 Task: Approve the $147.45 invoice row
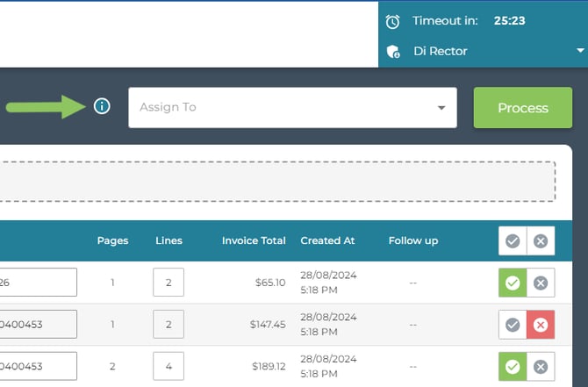click(x=513, y=325)
